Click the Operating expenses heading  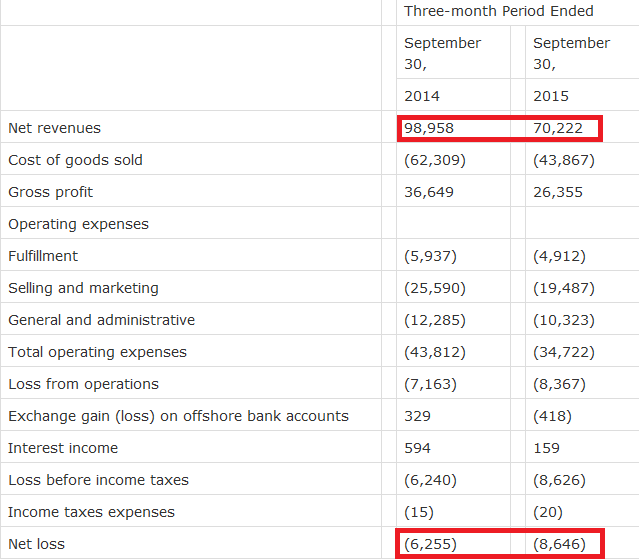(x=78, y=224)
